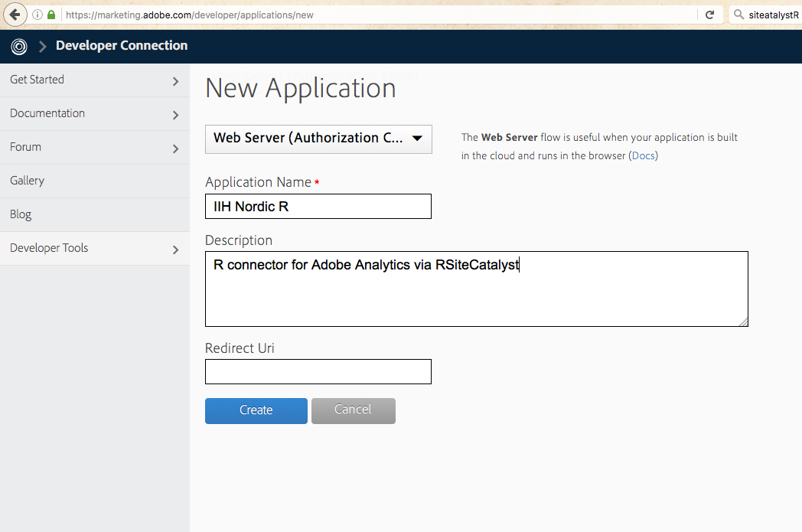The width and height of the screenshot is (802, 532).
Task: Click the bold Web Server text in help note
Action: click(x=510, y=137)
